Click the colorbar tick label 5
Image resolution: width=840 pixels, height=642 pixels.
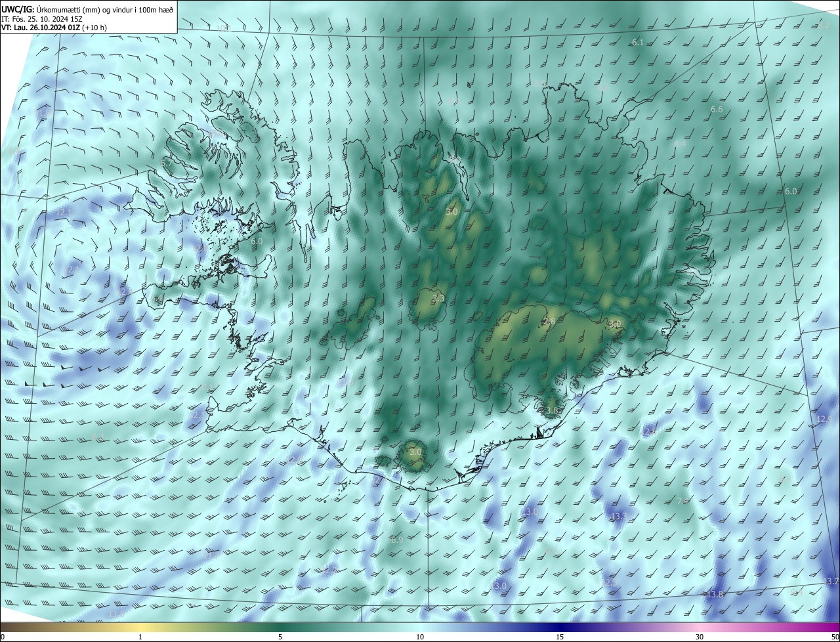pyautogui.click(x=280, y=637)
